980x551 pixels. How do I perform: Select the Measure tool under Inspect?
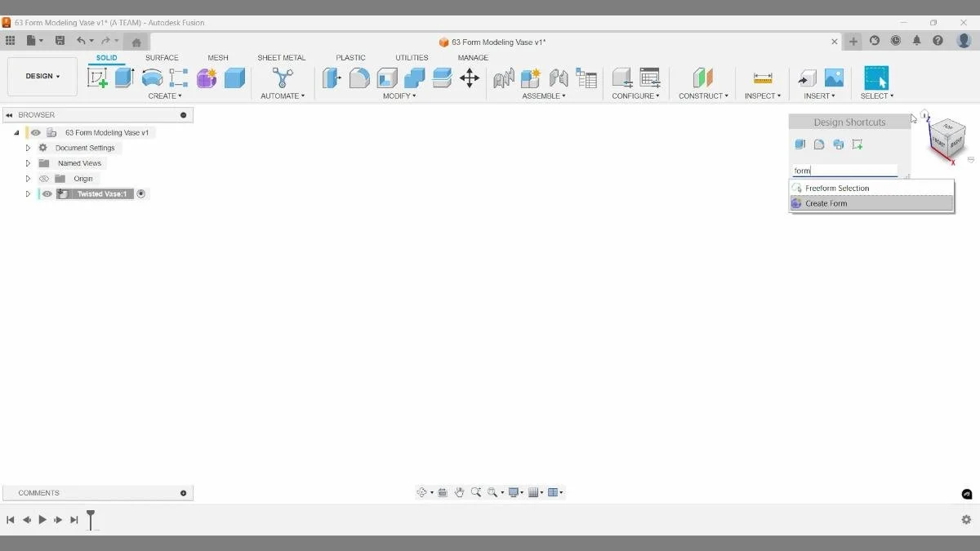click(x=762, y=78)
